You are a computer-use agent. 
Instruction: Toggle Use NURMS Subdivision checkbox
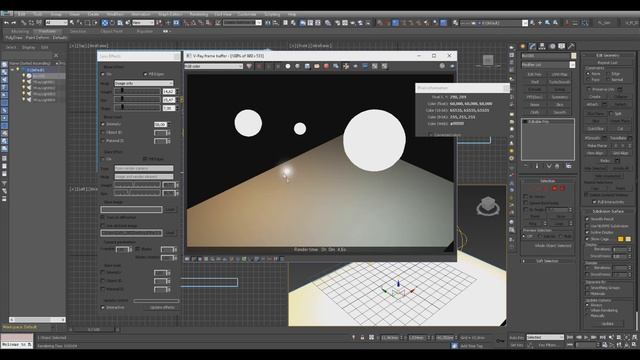pos(588,226)
